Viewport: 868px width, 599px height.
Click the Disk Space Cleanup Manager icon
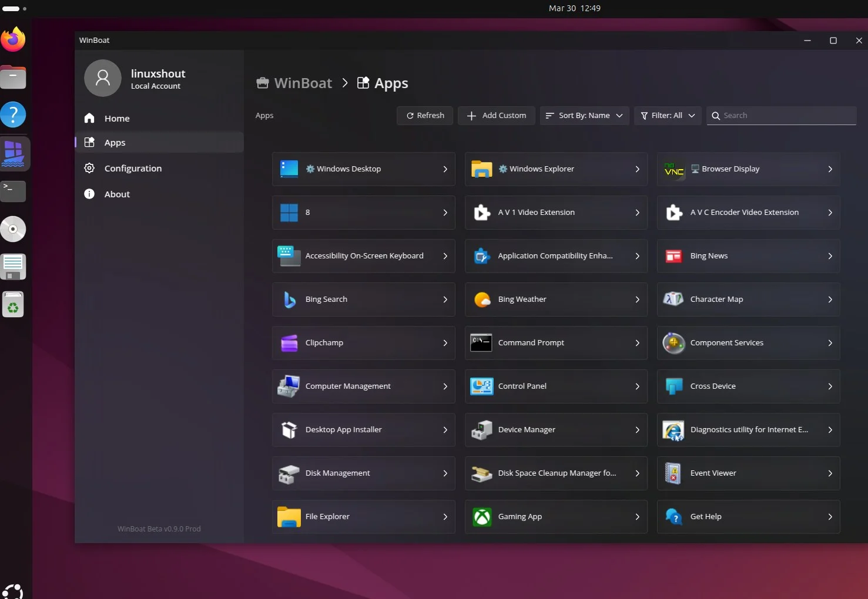pos(482,473)
